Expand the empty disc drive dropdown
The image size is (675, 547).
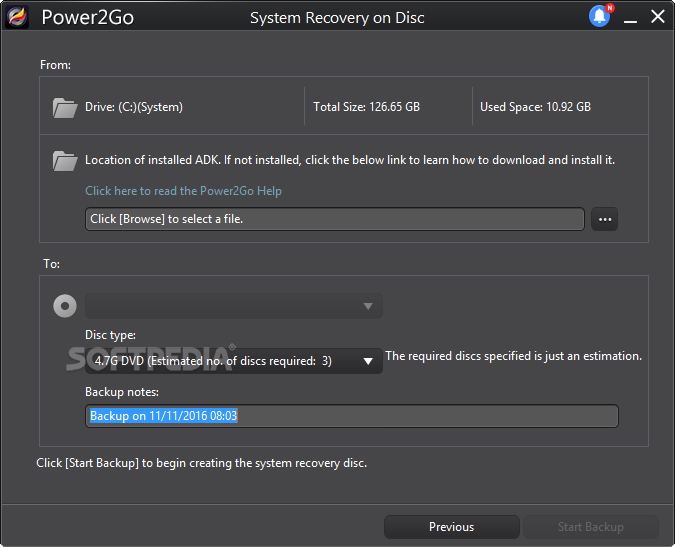(234, 306)
